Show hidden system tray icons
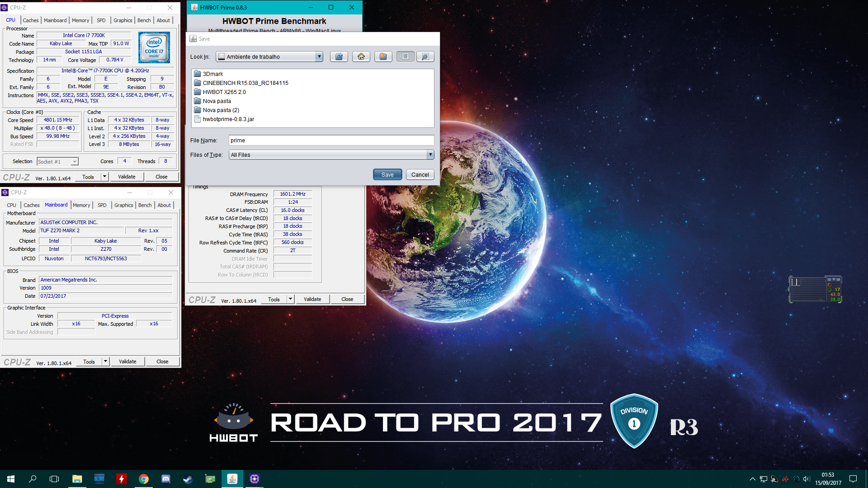The width and height of the screenshot is (868, 488). click(752, 479)
